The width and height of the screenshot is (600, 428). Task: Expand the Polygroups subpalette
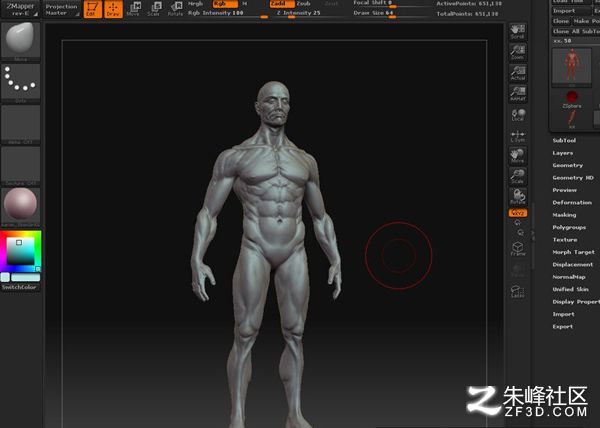569,227
